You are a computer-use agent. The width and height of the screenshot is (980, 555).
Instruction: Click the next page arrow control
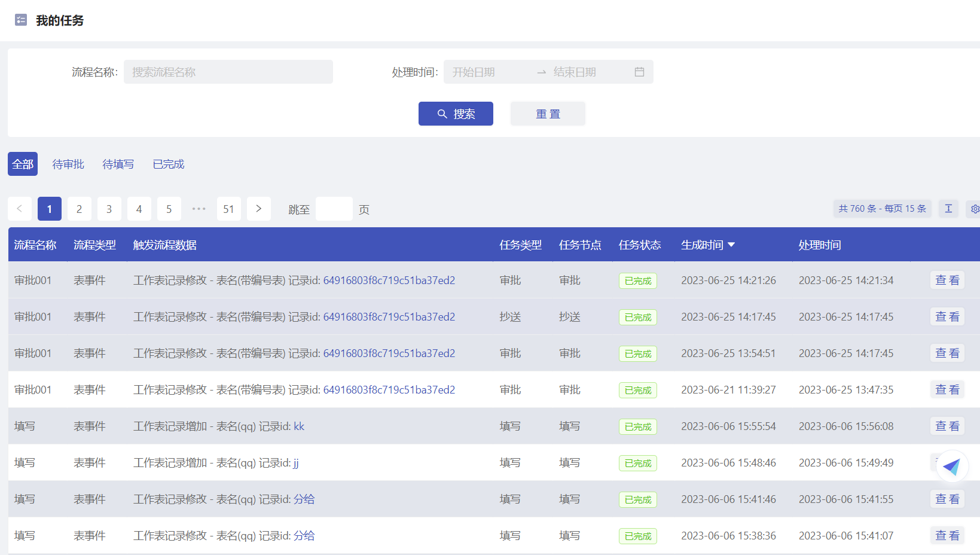pyautogui.click(x=259, y=209)
